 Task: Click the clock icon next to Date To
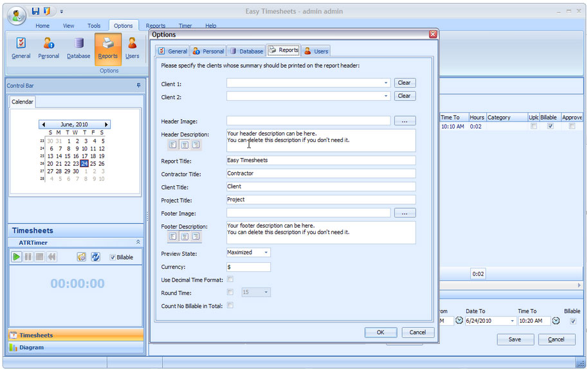coord(459,321)
